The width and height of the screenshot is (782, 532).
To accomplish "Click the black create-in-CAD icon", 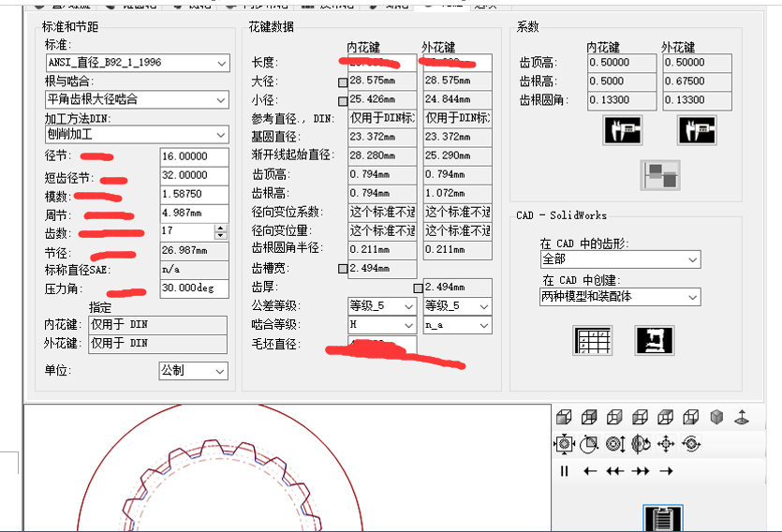I will [x=655, y=341].
